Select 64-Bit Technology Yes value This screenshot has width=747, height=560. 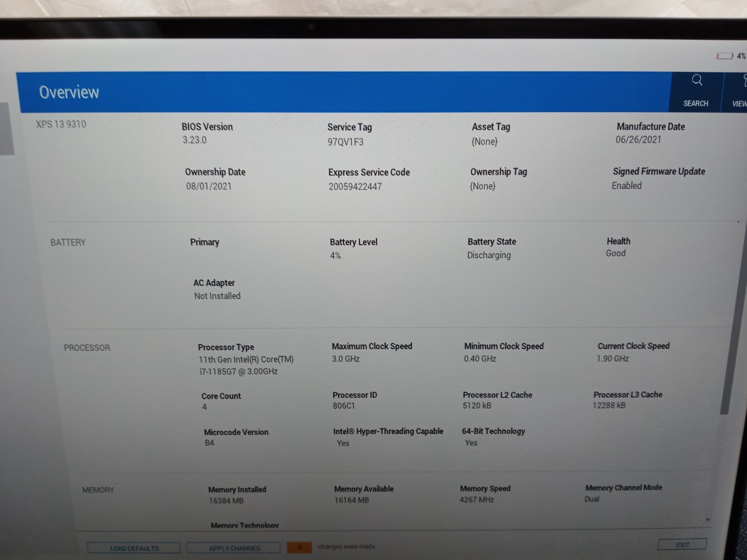[x=471, y=443]
